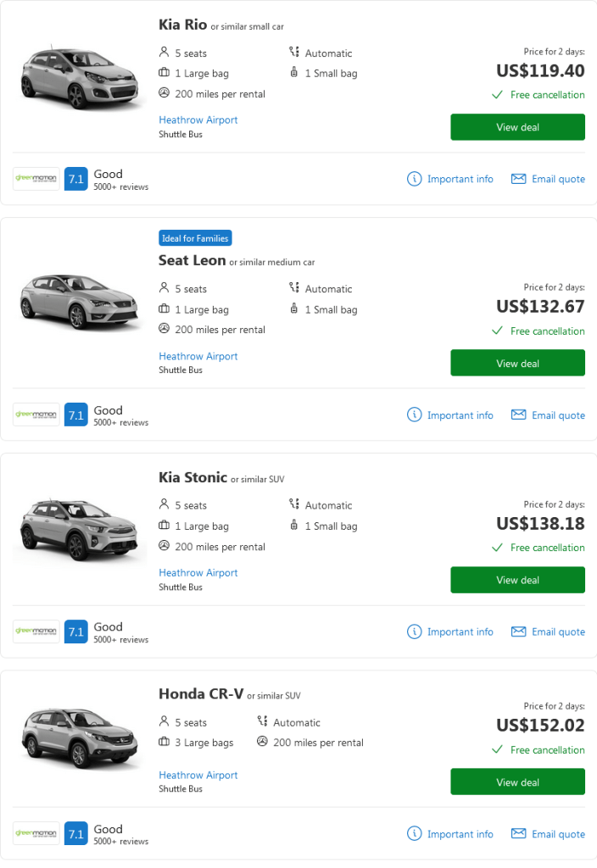Select the Ideal for Families badge
The height and width of the screenshot is (868, 597).
click(195, 238)
